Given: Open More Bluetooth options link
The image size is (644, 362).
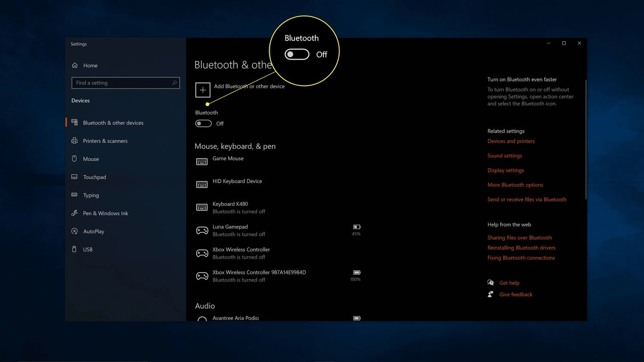Looking at the screenshot, I should coord(515,185).
